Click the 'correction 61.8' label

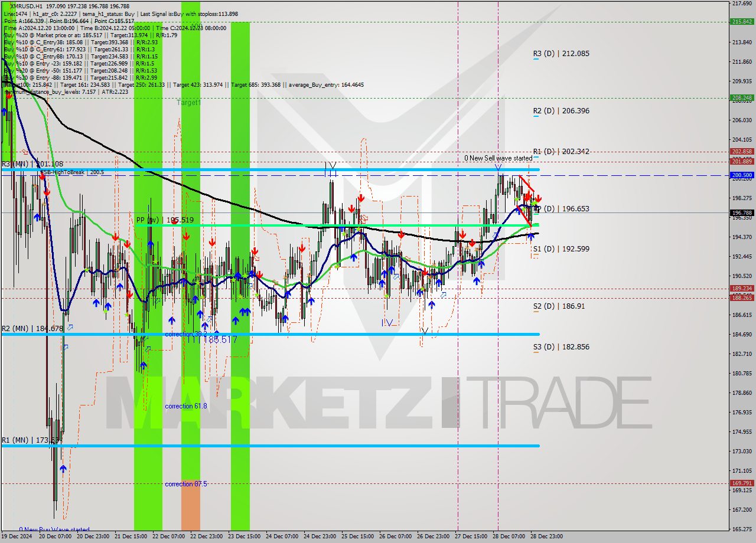[x=186, y=406]
